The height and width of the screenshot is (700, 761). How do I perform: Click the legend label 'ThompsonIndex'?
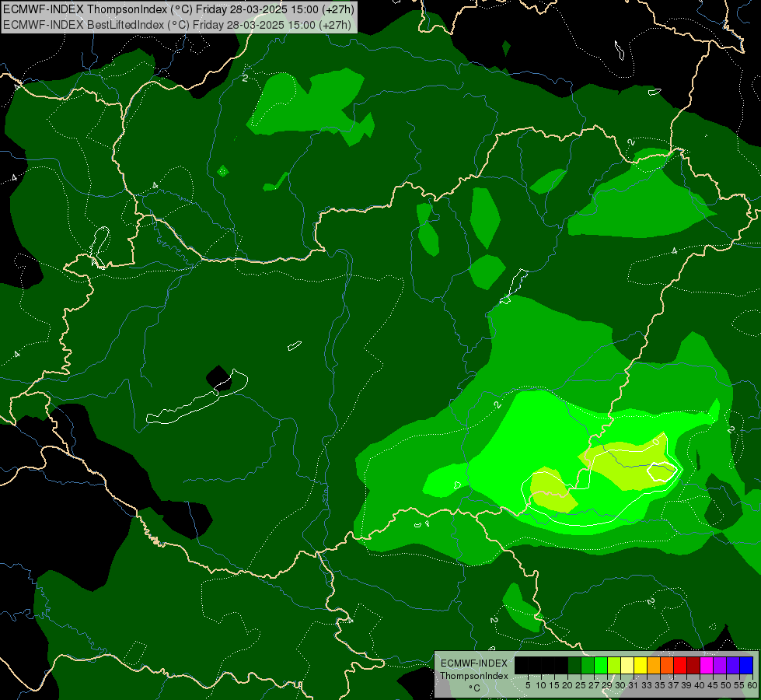474,676
